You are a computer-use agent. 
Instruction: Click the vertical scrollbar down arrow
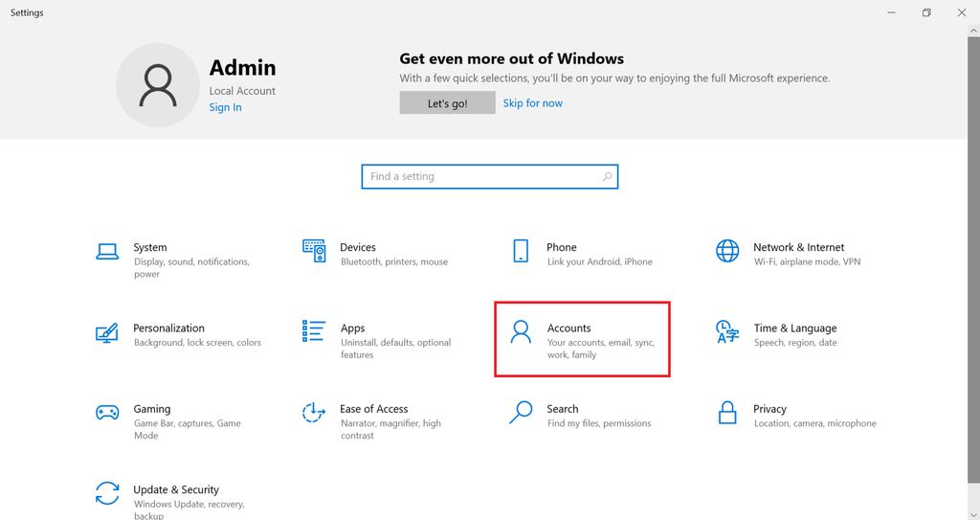(973, 515)
